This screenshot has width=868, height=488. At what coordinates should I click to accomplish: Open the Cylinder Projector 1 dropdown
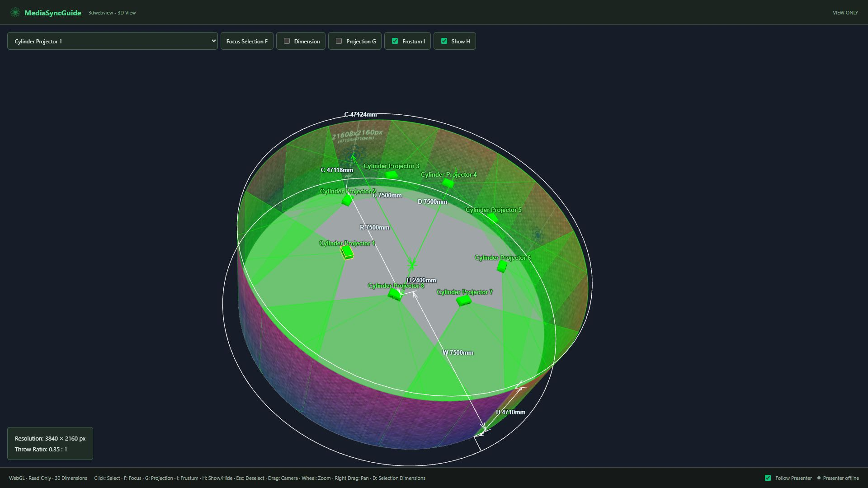pos(112,41)
